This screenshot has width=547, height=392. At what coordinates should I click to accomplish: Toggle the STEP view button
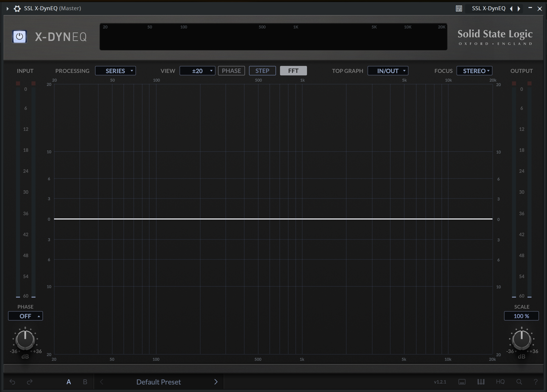[262, 71]
